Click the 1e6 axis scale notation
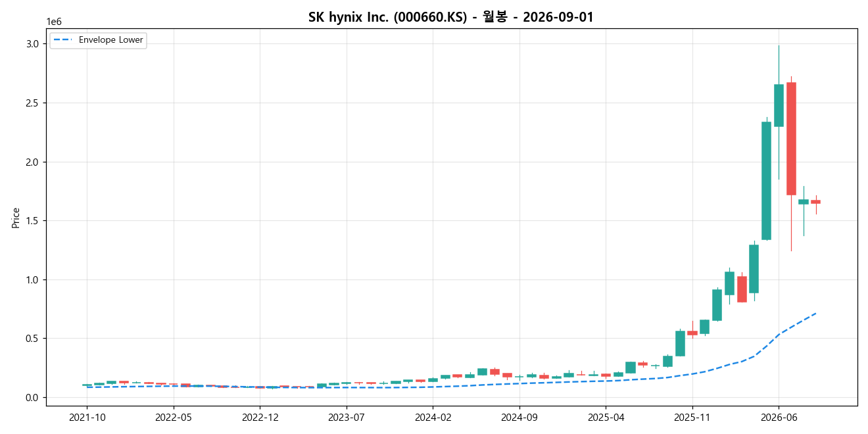The height and width of the screenshot is (434, 868). point(55,22)
